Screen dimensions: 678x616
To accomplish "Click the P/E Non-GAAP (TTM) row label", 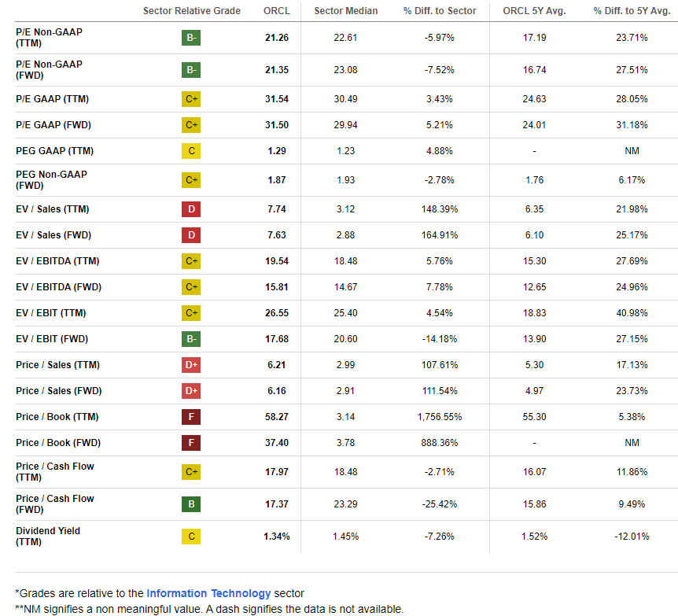I will point(49,38).
